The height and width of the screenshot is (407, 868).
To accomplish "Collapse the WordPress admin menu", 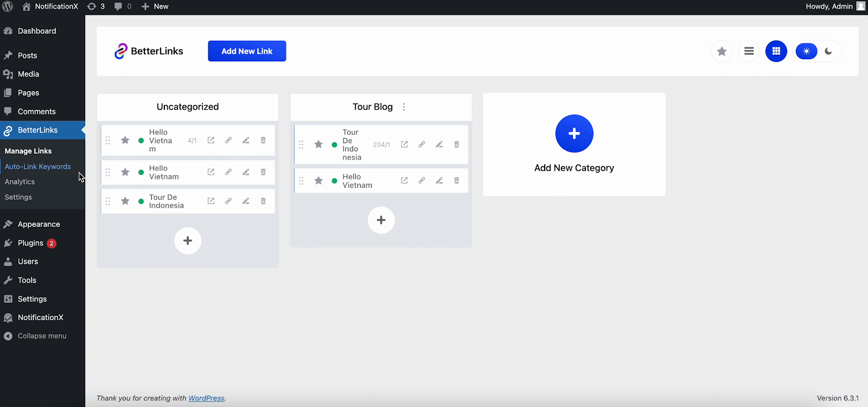I will pos(42,336).
